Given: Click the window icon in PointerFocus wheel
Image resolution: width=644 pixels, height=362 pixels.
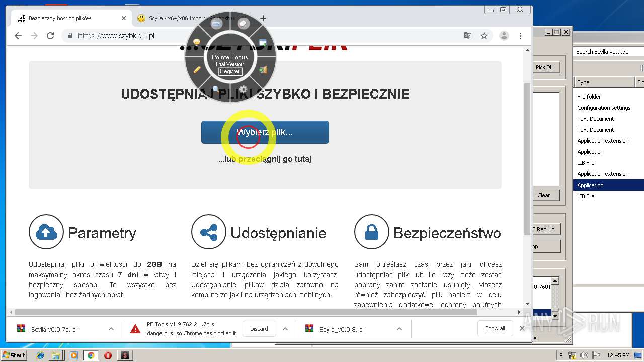Looking at the screenshot, I should (x=263, y=42).
